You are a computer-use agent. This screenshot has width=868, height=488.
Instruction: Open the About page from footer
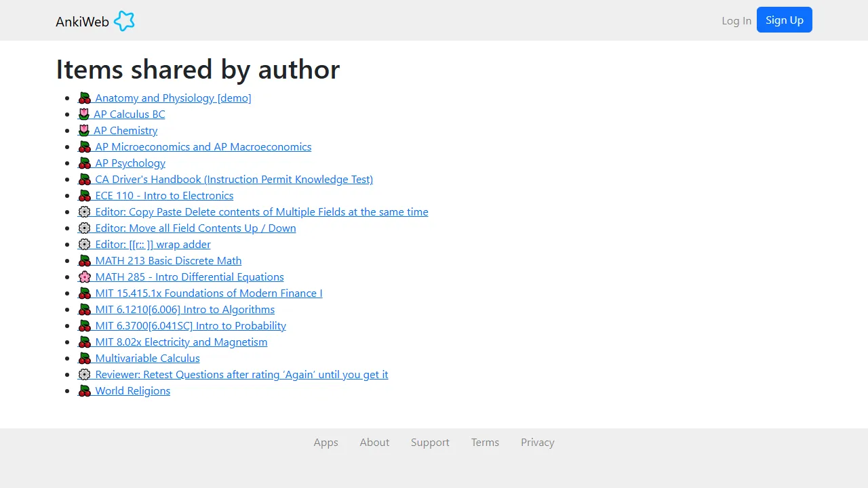374,442
